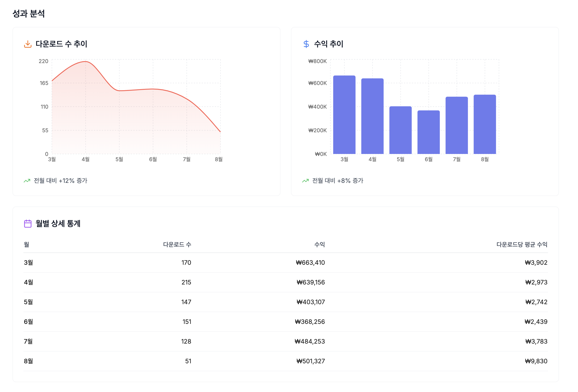This screenshot has width=578, height=392.
Task: Click the 다운로드당 평균 수익 column header
Action: (x=522, y=244)
